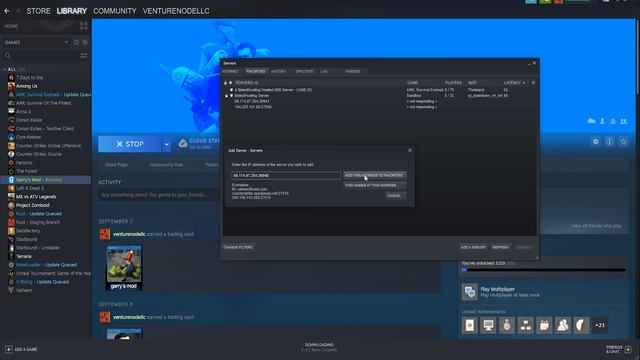
Task: Go back with the navigation arrow
Action: [x=7, y=11]
